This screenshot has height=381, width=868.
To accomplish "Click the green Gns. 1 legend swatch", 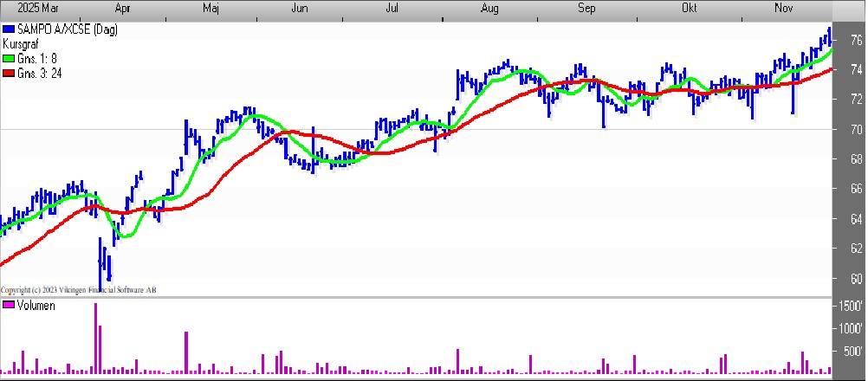I will tap(9, 58).
